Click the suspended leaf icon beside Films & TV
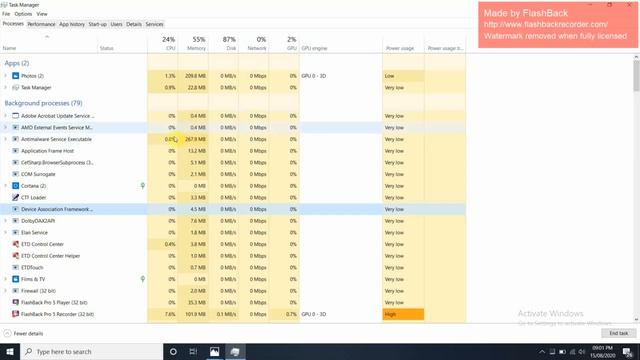This screenshot has height=360, width=640. coord(143,279)
